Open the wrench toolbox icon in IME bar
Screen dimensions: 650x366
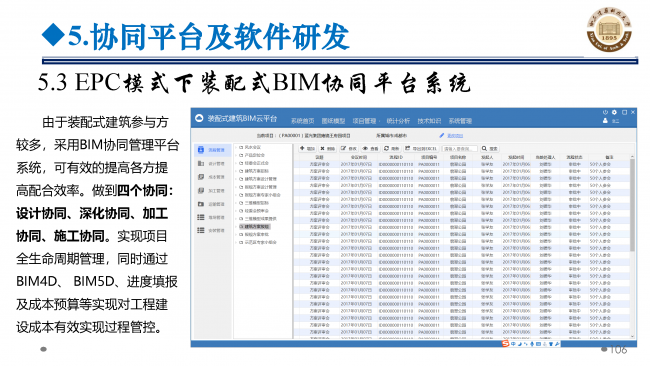click(x=557, y=344)
